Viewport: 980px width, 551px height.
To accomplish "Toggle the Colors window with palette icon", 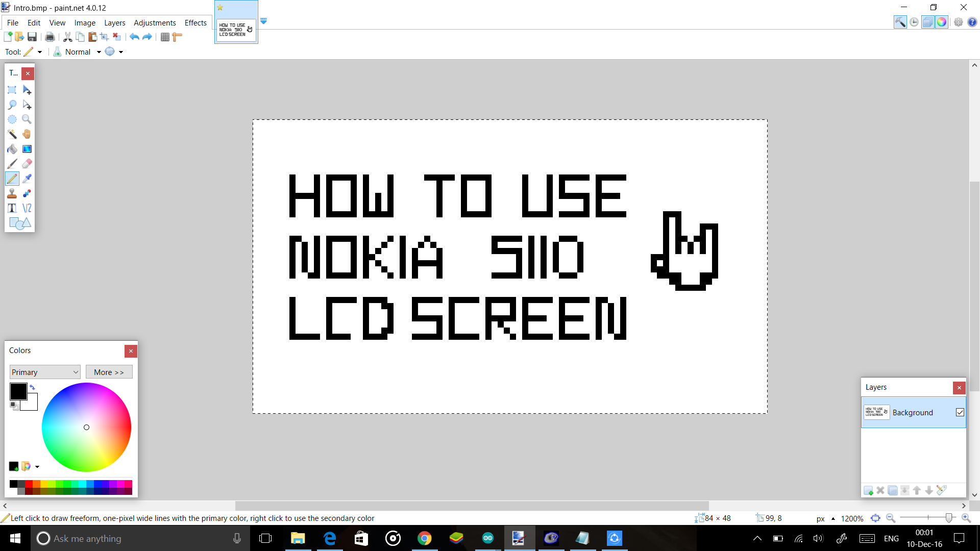I will (x=942, y=22).
